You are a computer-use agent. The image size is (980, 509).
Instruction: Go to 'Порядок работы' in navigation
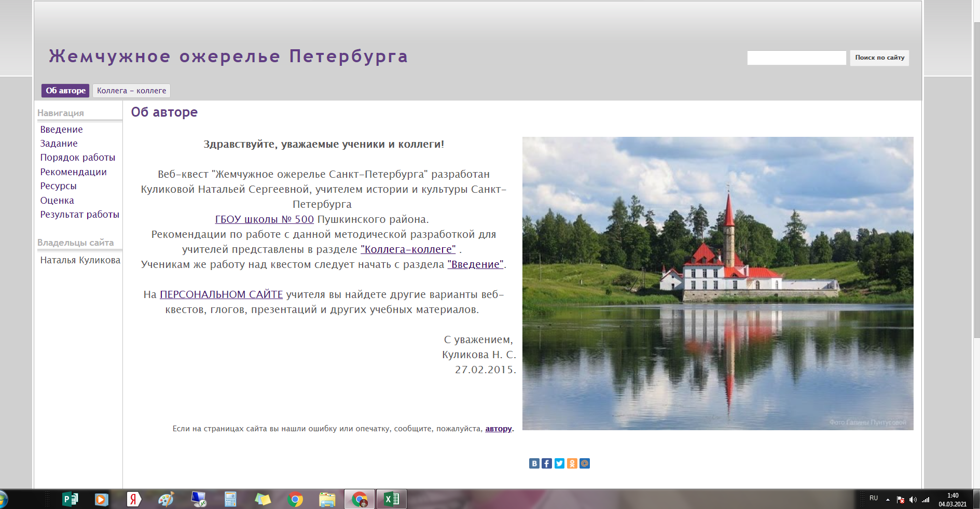(78, 158)
